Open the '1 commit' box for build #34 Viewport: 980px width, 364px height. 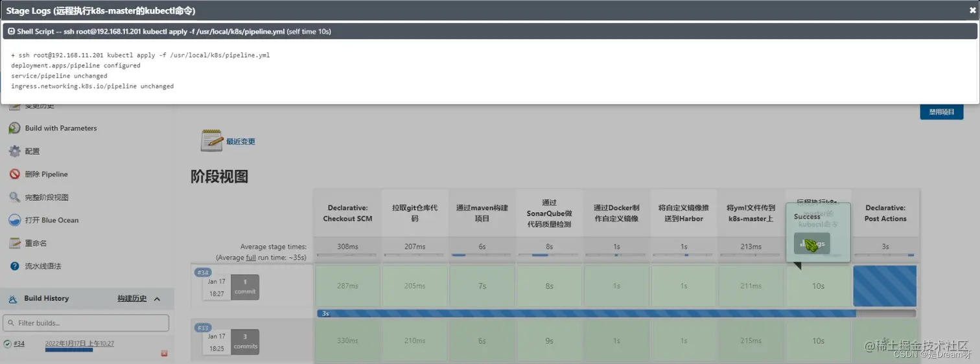point(245,287)
